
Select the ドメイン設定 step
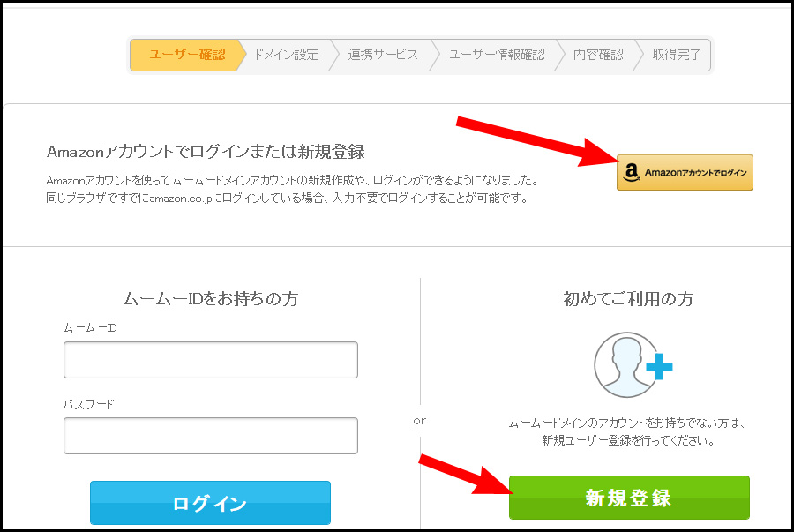[287, 55]
